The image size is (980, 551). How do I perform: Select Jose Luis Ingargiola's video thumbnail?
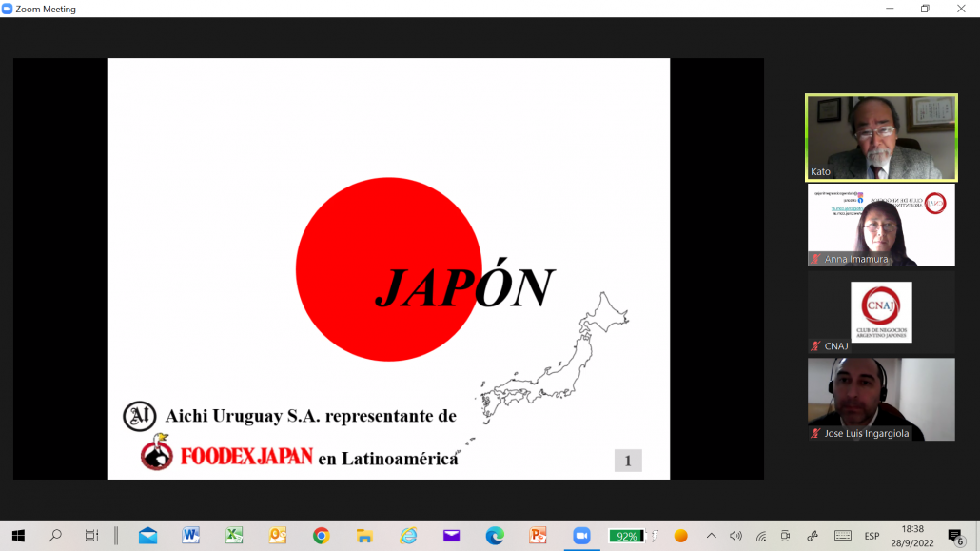881,399
